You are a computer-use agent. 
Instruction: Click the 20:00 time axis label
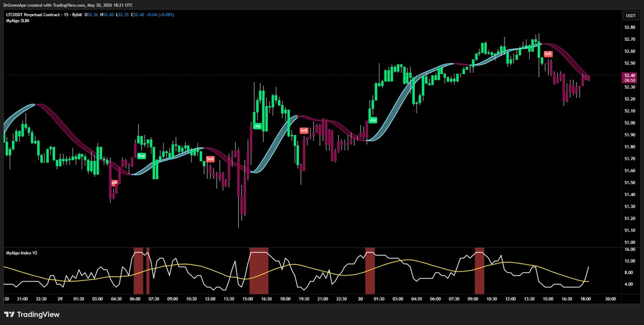[610, 298]
